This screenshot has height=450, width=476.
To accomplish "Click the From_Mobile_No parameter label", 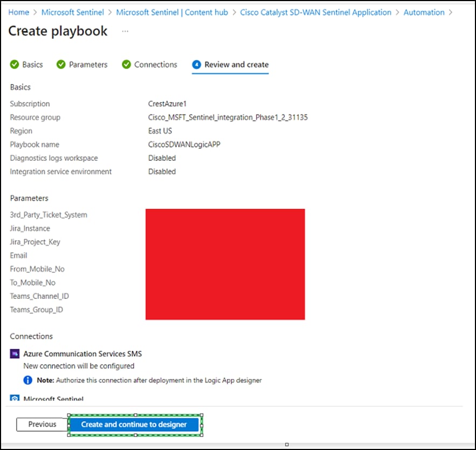I will click(37, 269).
